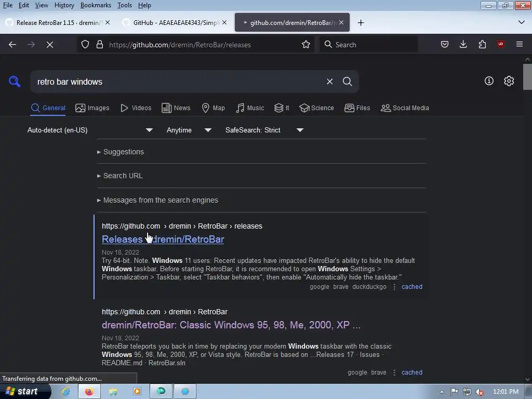
Task: Click the muted volume tray icon
Action: point(480,392)
